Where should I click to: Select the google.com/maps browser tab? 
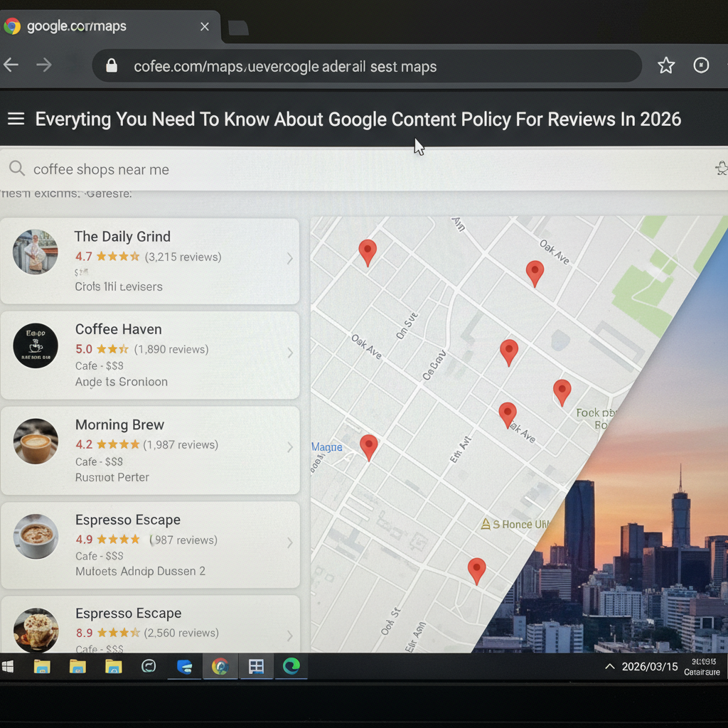point(109,26)
